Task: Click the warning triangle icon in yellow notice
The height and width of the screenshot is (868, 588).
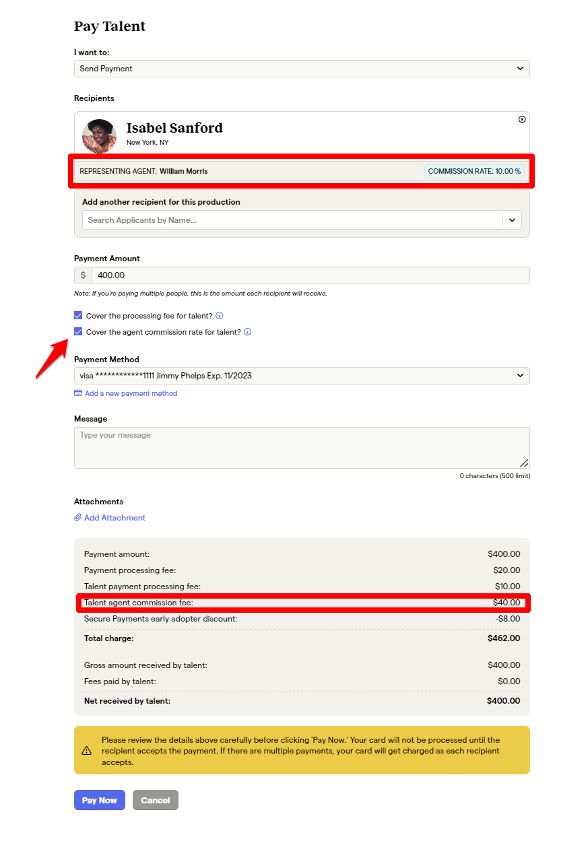Action: tap(87, 750)
